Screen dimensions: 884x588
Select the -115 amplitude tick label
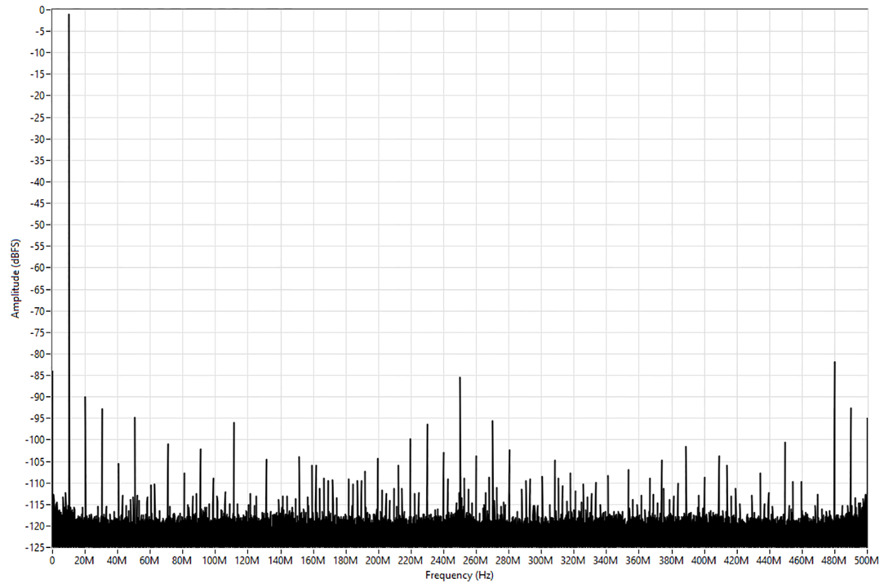pyautogui.click(x=36, y=504)
